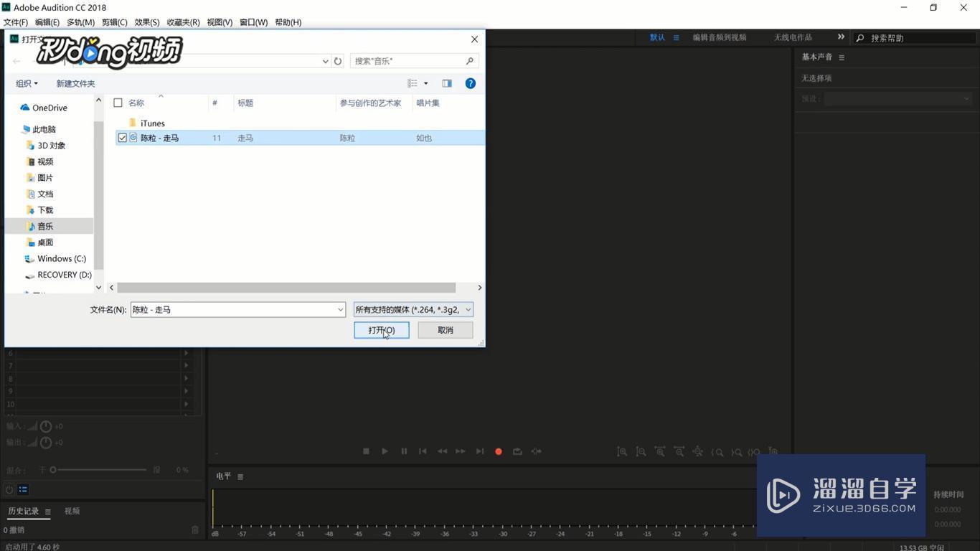Click Zoom In at In Point icon
980x551 pixels.
click(717, 452)
